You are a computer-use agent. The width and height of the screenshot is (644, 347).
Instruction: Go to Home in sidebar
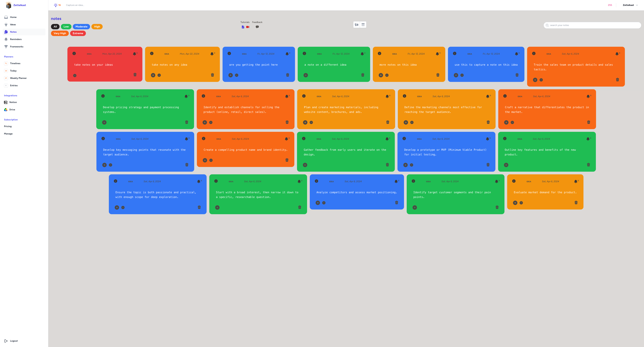tap(24, 17)
